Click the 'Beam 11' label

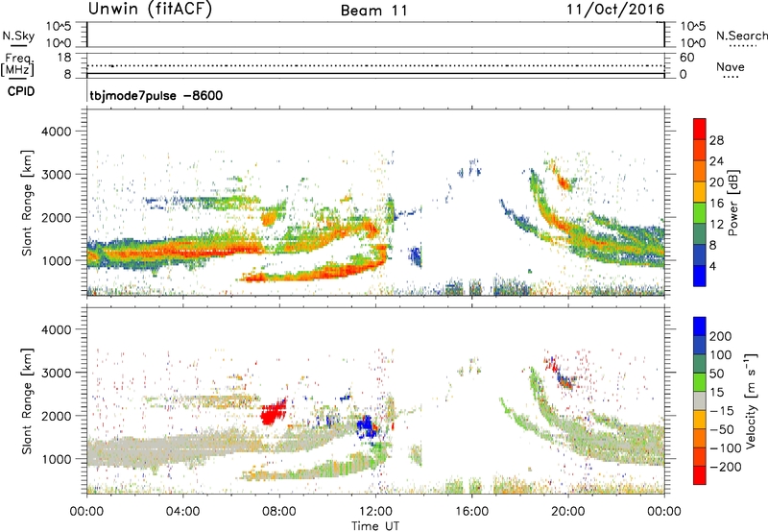click(x=374, y=11)
